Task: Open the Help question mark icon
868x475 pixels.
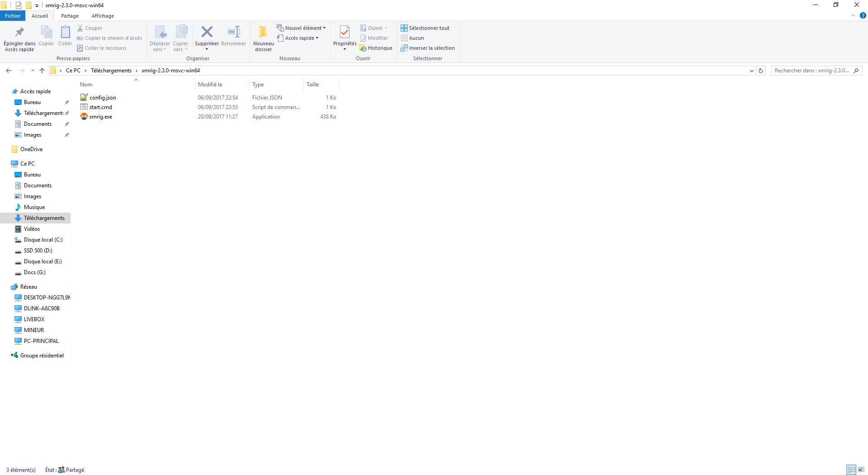Action: [863, 15]
